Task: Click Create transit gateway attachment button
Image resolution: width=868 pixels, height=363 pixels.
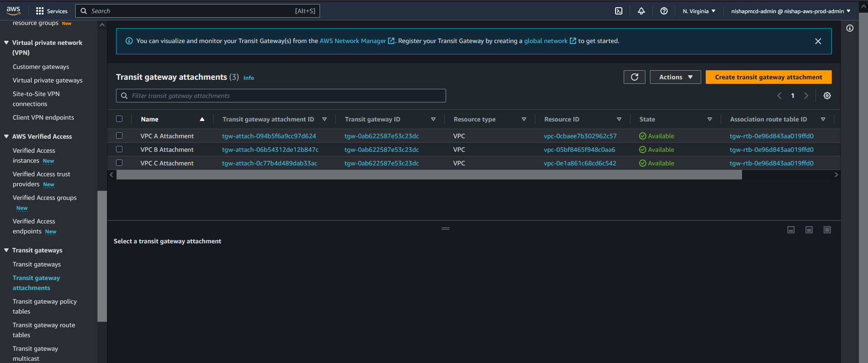Action: (768, 77)
